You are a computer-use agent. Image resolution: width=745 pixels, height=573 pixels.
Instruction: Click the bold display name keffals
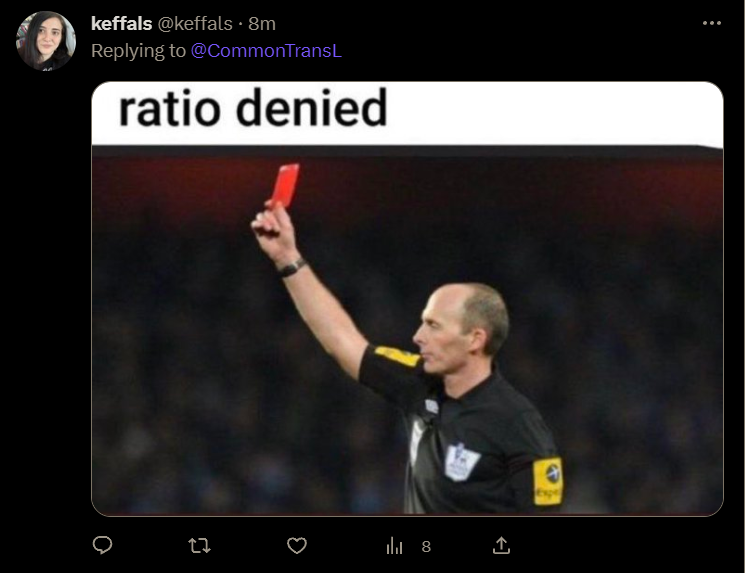click(x=121, y=23)
